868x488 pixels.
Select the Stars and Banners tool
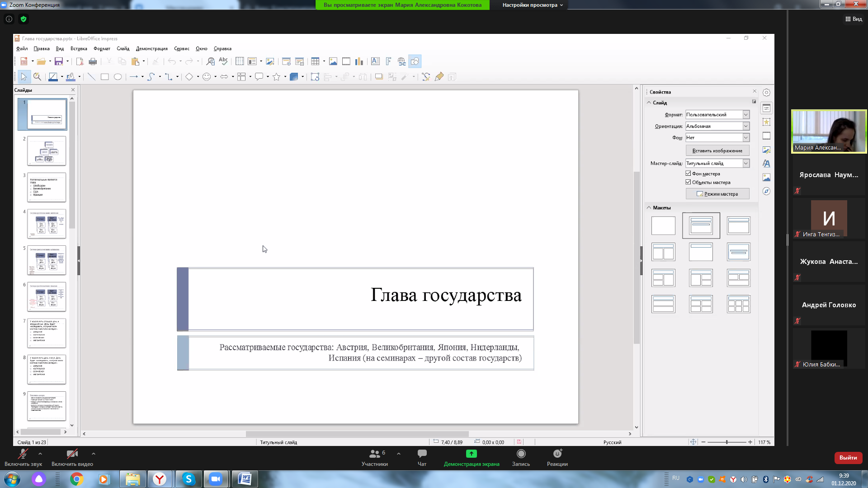[x=276, y=77]
